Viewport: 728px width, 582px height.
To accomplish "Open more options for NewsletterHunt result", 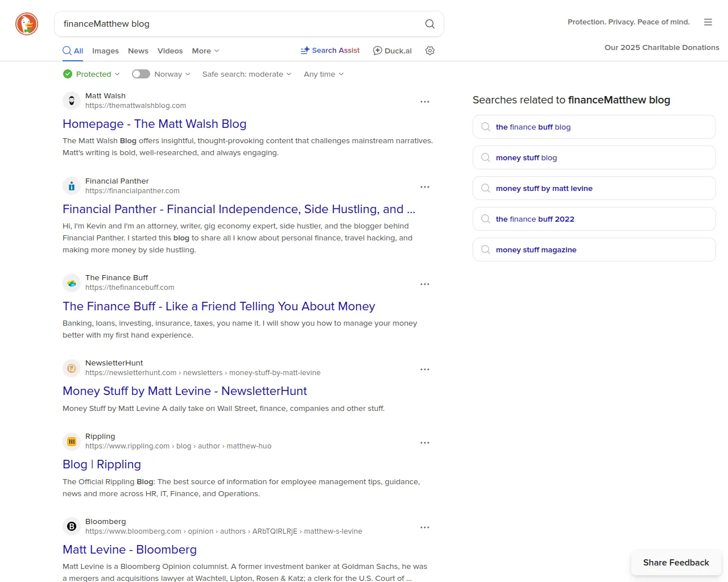I will 425,369.
